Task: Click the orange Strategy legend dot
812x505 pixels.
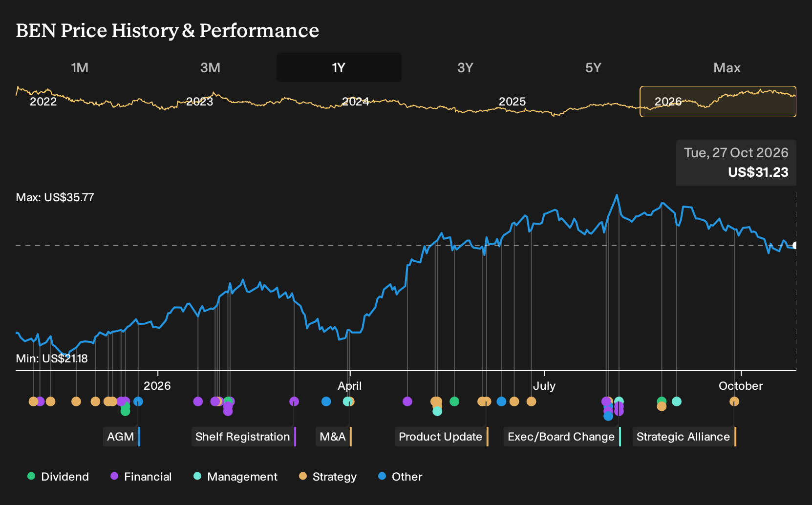Action: [x=303, y=476]
